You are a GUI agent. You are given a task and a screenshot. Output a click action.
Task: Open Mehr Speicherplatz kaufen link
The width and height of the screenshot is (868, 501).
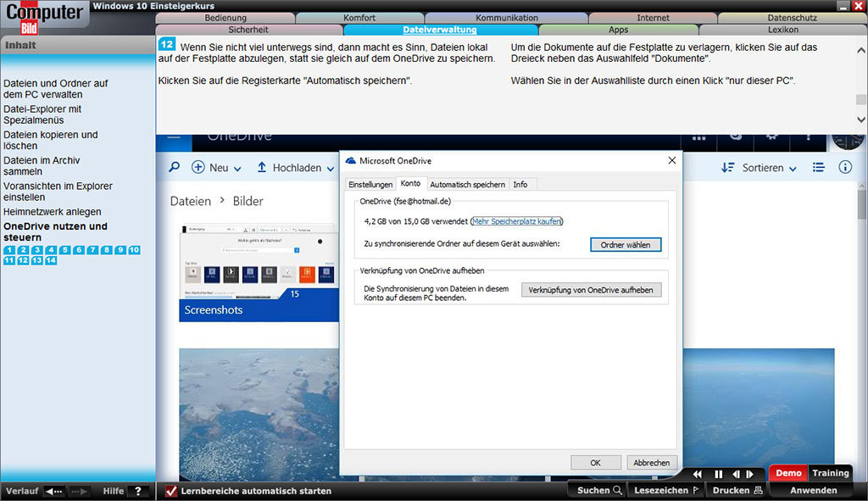click(516, 221)
